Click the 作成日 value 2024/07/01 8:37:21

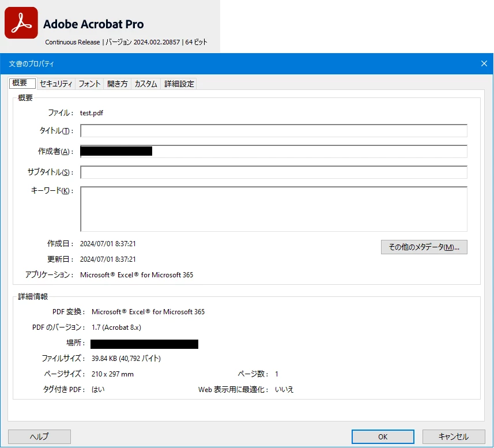108,244
